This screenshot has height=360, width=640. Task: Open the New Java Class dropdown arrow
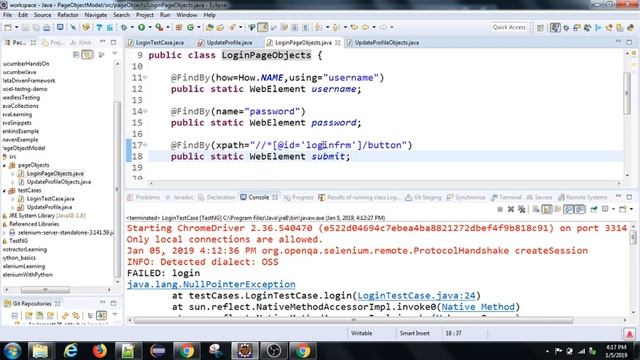coord(199,27)
